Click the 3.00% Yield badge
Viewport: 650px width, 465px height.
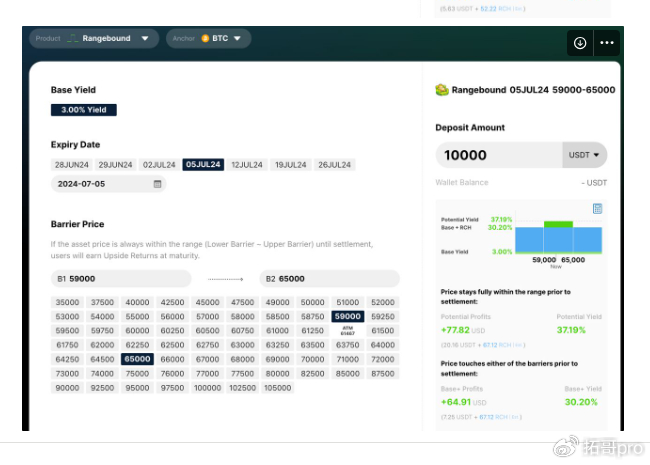point(84,110)
